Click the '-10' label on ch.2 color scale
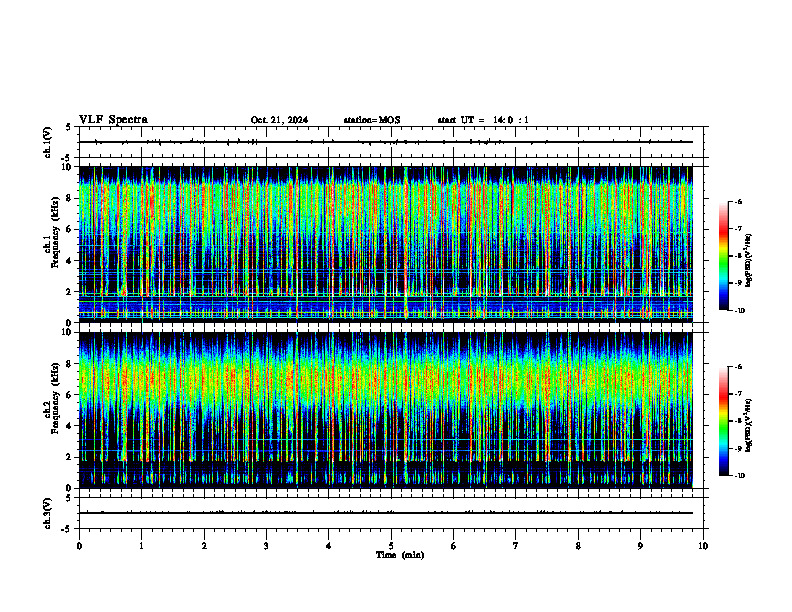 tap(740, 476)
